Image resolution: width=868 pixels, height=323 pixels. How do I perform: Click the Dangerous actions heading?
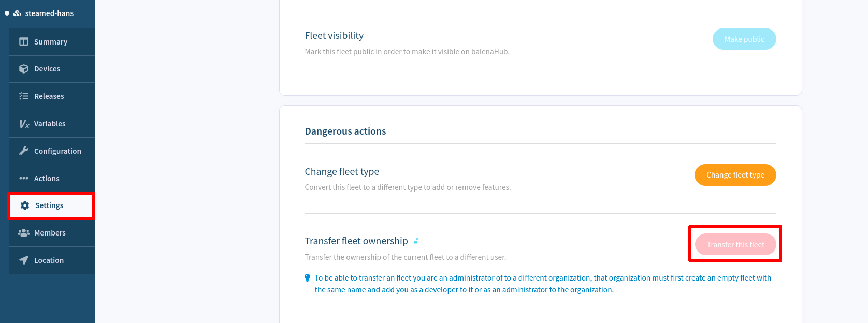pos(345,131)
